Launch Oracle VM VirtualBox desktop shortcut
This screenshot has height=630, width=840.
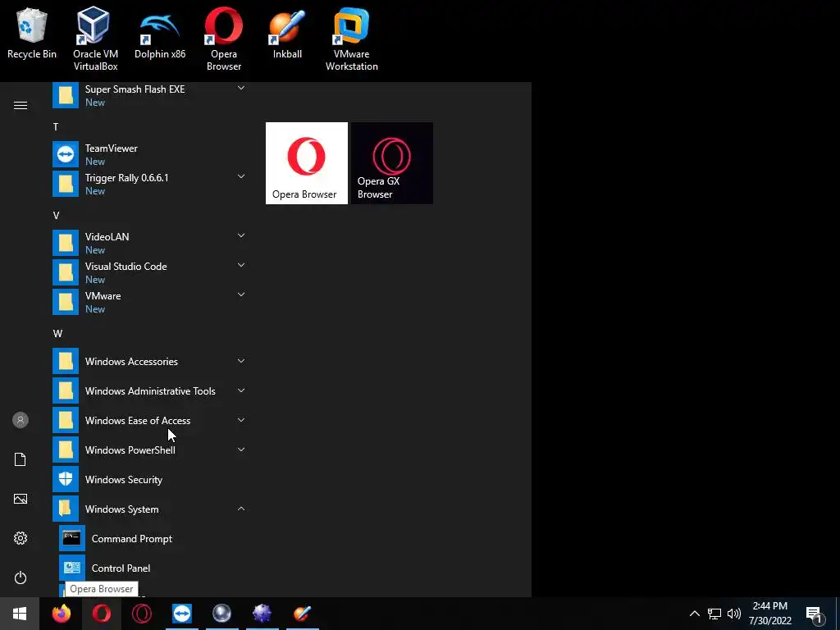[95, 39]
